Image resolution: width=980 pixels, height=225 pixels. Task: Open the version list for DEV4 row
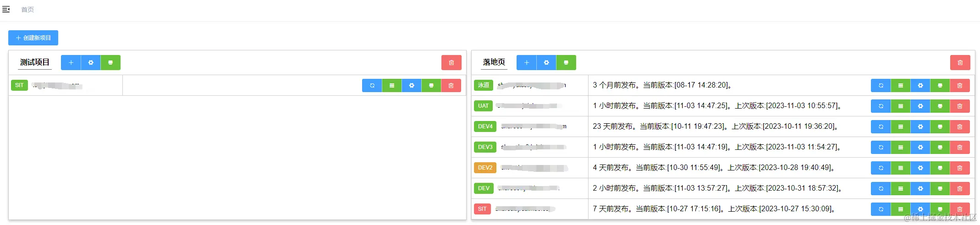click(x=901, y=127)
